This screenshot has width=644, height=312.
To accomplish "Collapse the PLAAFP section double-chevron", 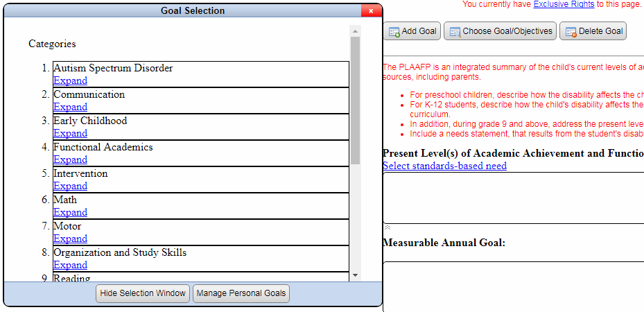I will (388, 227).
